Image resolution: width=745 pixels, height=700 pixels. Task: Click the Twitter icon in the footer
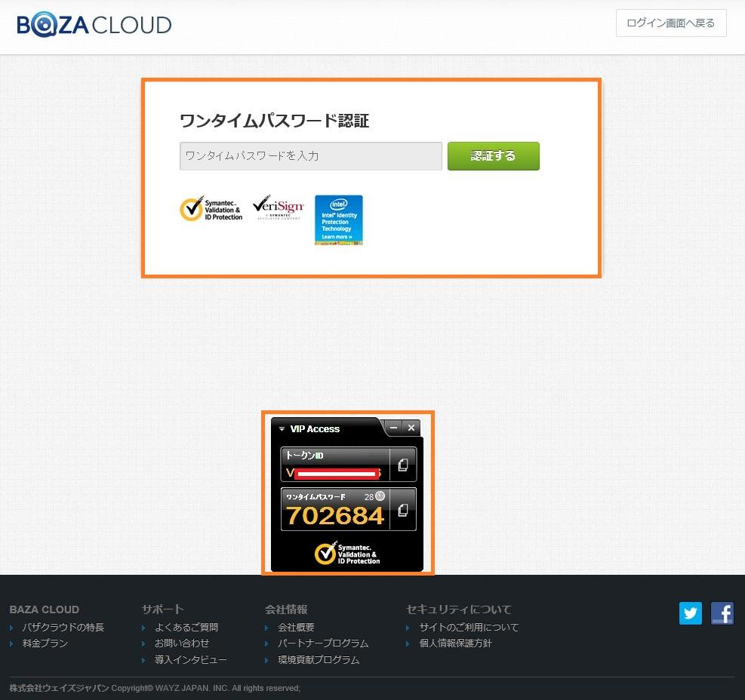point(690,612)
